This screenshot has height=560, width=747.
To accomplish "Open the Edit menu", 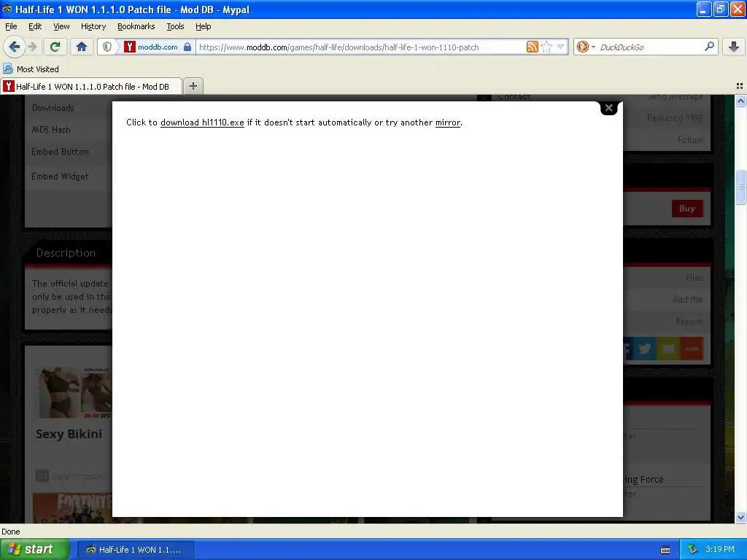I will tap(35, 26).
